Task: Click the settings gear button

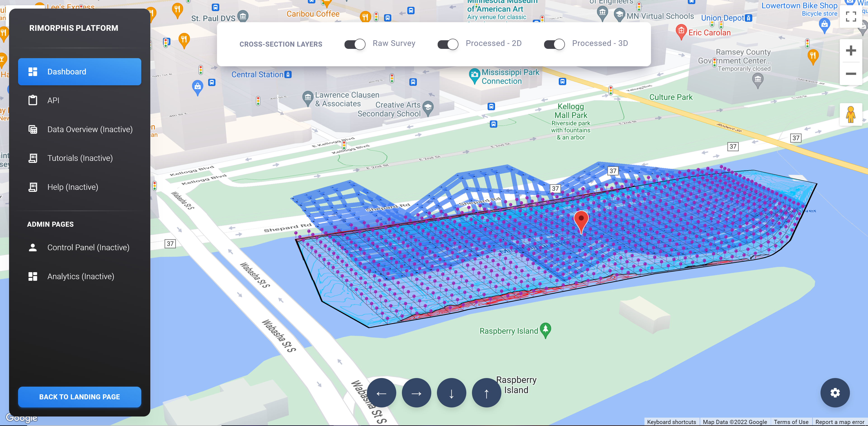Action: point(835,393)
